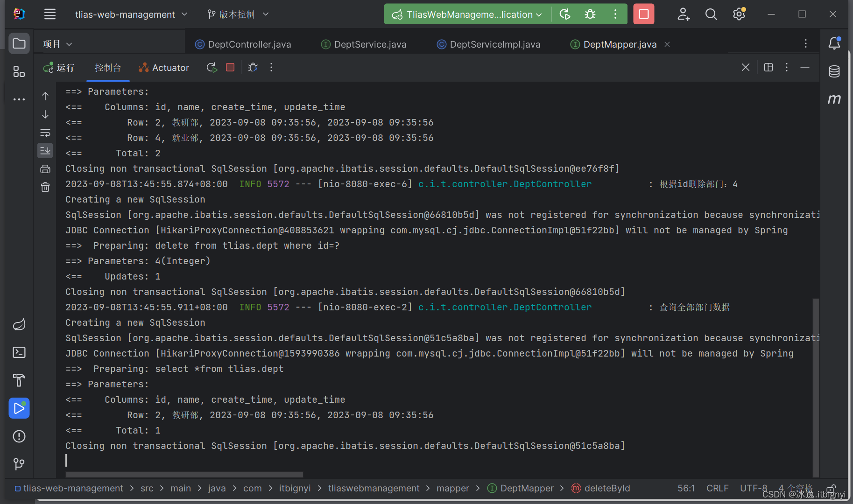Viewport: 853px width, 504px height.
Task: Click the console horizontal scrollbar
Action: pos(184,474)
